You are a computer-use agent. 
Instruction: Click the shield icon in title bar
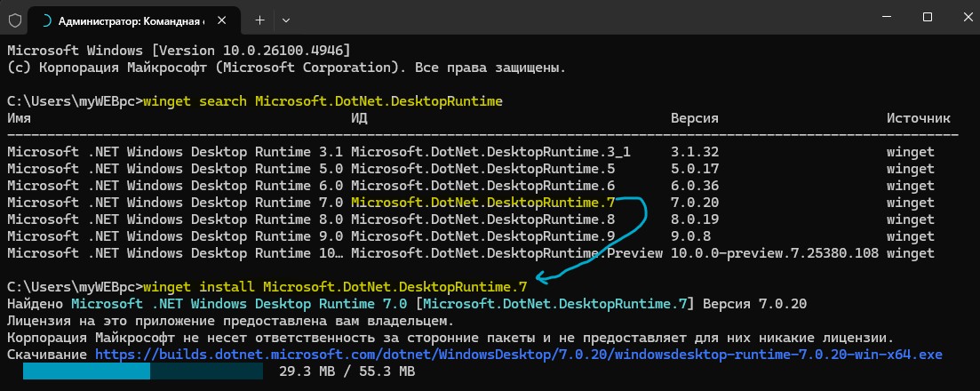tap(15, 20)
